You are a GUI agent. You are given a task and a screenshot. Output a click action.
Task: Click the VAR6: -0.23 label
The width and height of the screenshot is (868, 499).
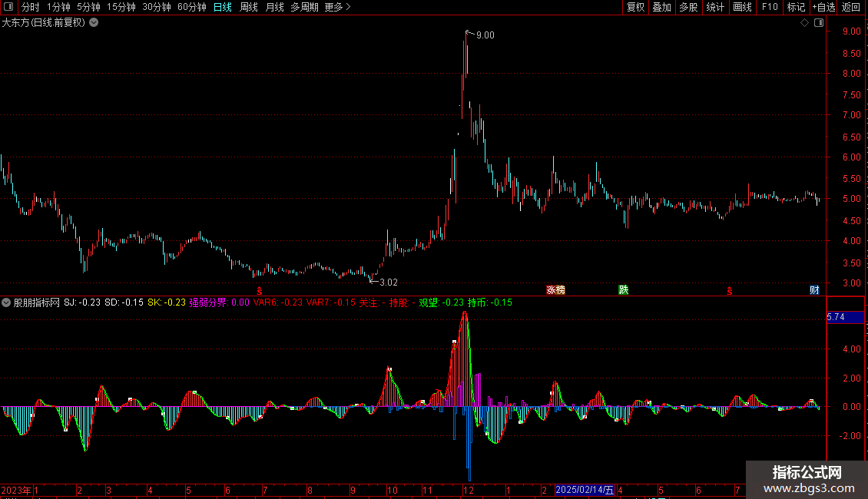tap(278, 302)
